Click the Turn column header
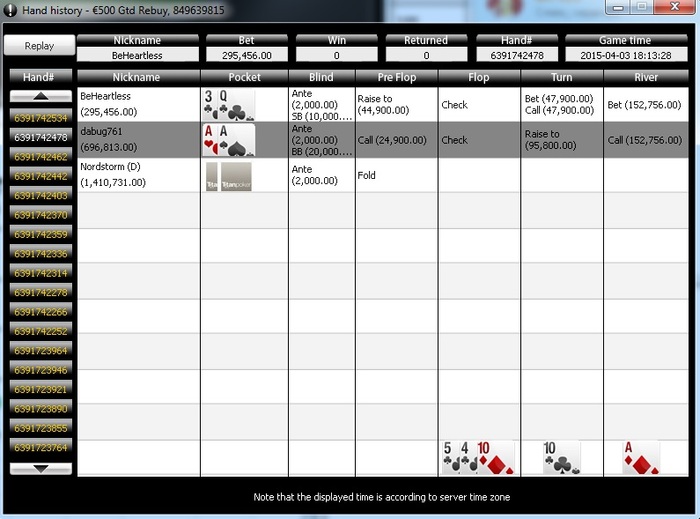Viewport: 700px width, 519px height. 562,77
